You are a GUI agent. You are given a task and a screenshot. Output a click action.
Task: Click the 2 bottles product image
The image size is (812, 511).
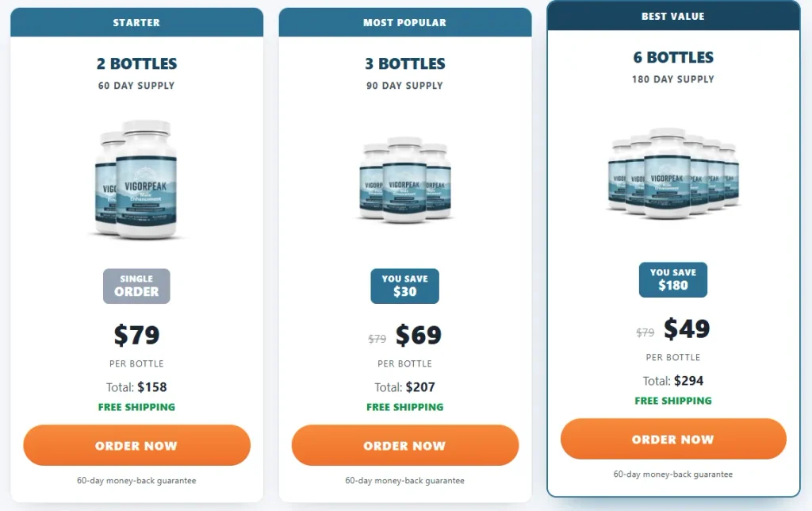click(136, 180)
